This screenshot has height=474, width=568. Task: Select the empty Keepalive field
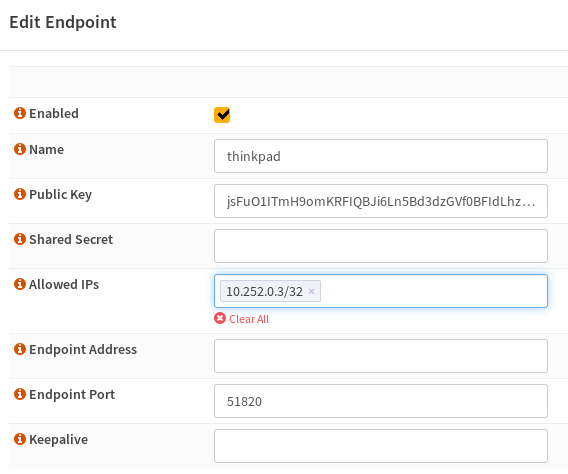[381, 446]
